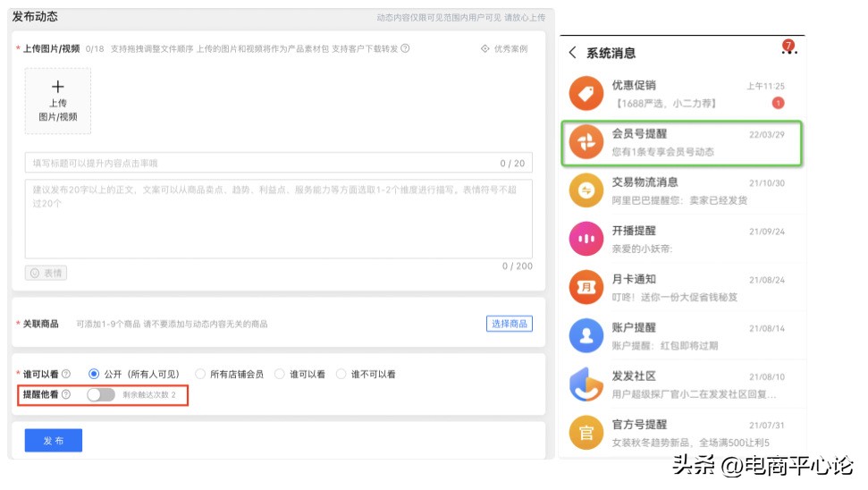
Task: Click unread badge on 优惠促销 row
Action: (x=778, y=103)
